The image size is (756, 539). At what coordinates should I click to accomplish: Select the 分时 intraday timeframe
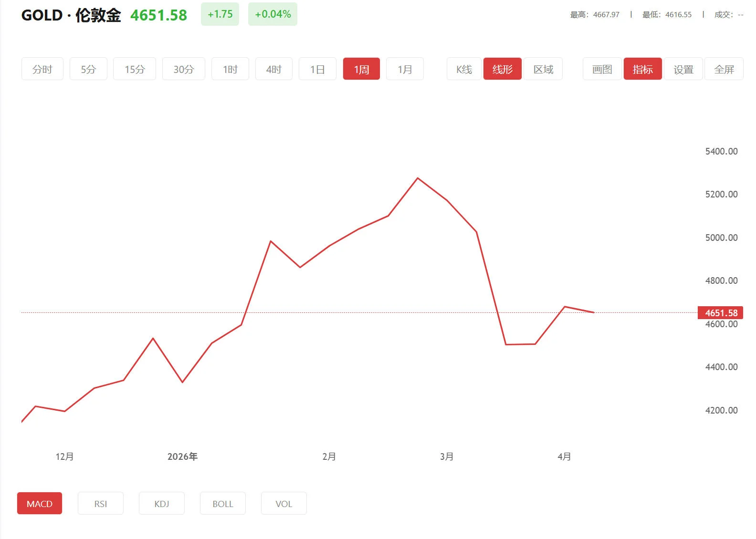42,69
